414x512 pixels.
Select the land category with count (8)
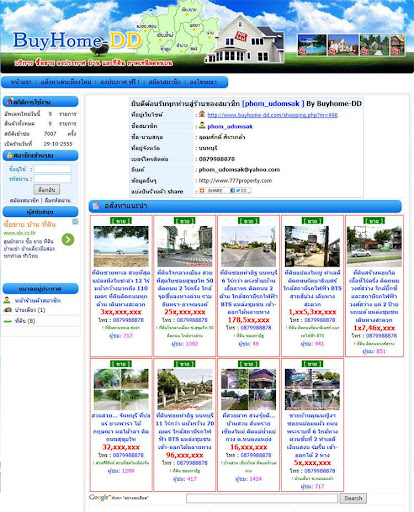click(x=25, y=321)
